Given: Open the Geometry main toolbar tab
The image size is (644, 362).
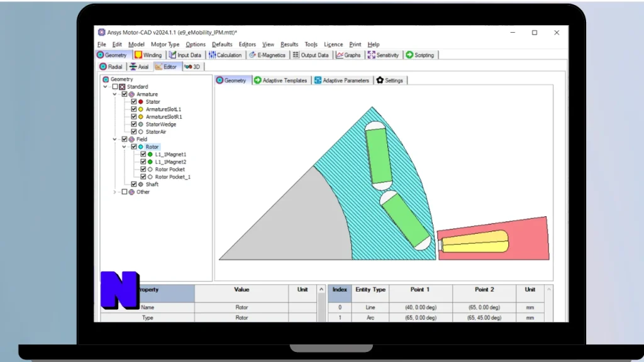Looking at the screenshot, I should [x=112, y=55].
